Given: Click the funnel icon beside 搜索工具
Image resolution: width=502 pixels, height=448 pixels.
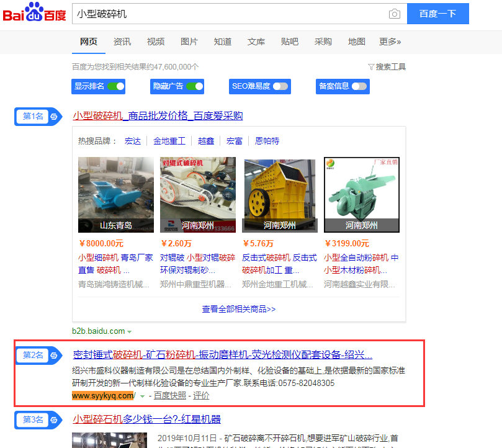Looking at the screenshot, I should 371,67.
